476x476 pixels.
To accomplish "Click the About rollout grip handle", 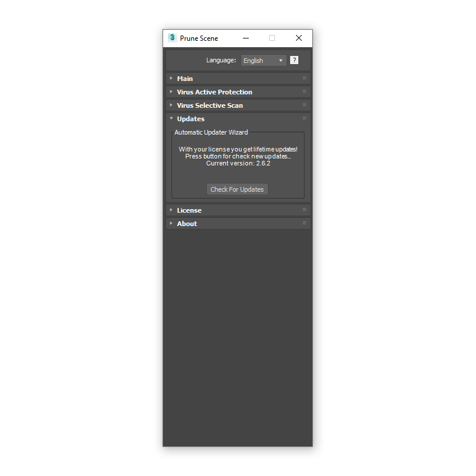I will [x=304, y=223].
